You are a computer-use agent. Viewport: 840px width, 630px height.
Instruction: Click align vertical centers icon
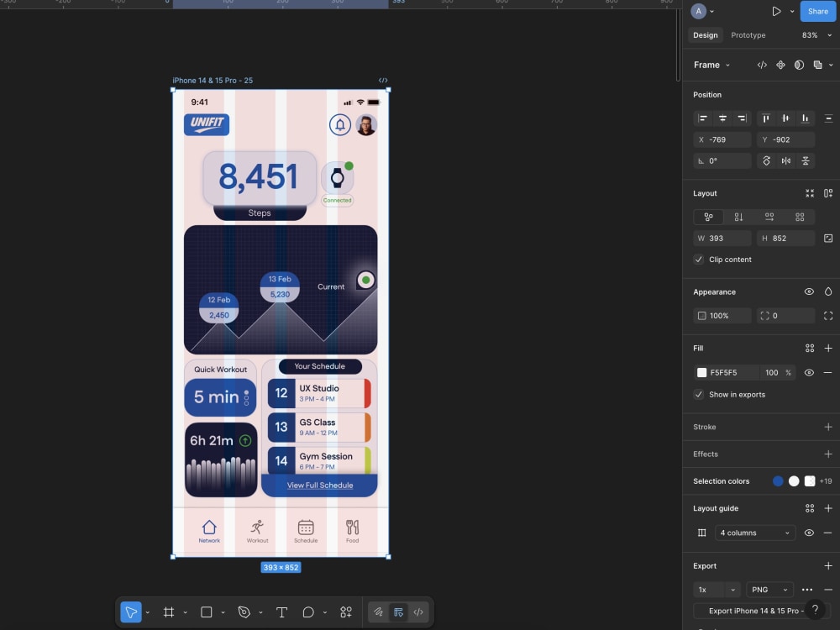785,118
